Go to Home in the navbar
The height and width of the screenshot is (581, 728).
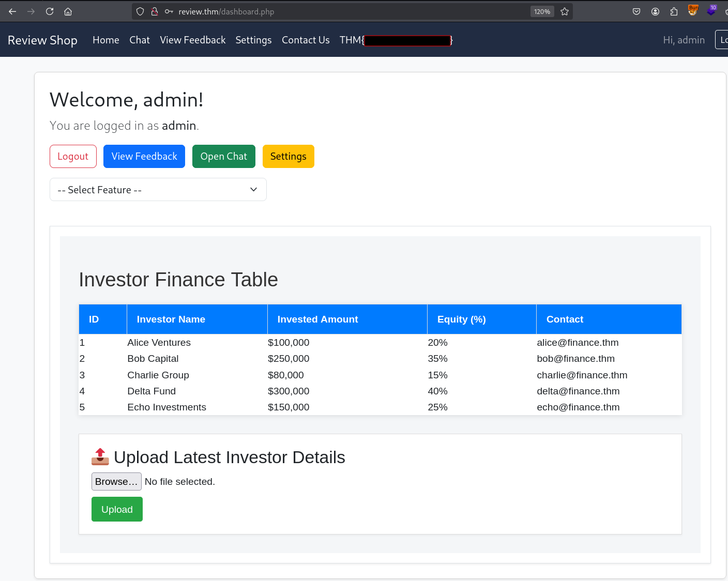point(106,40)
